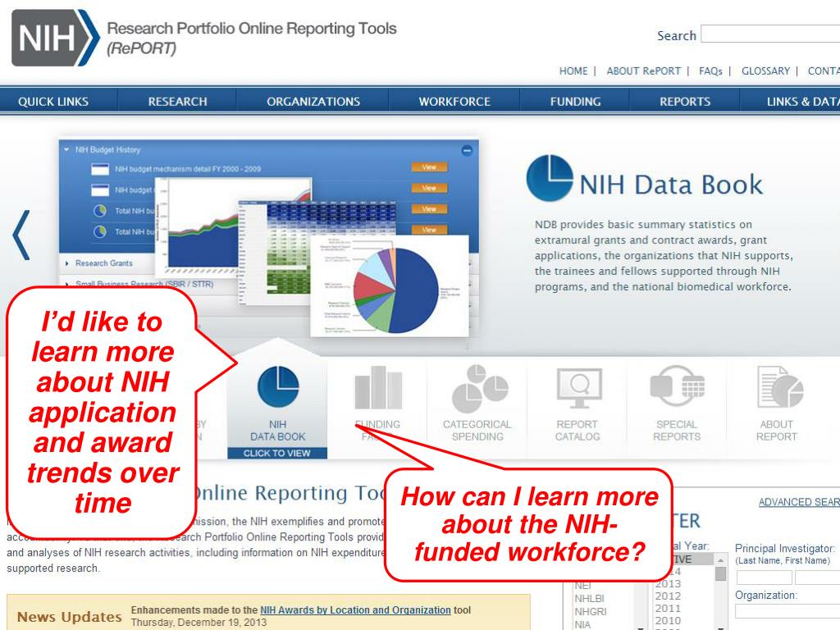Click View for budget mechanism detail FY 2000-2009

tap(429, 167)
